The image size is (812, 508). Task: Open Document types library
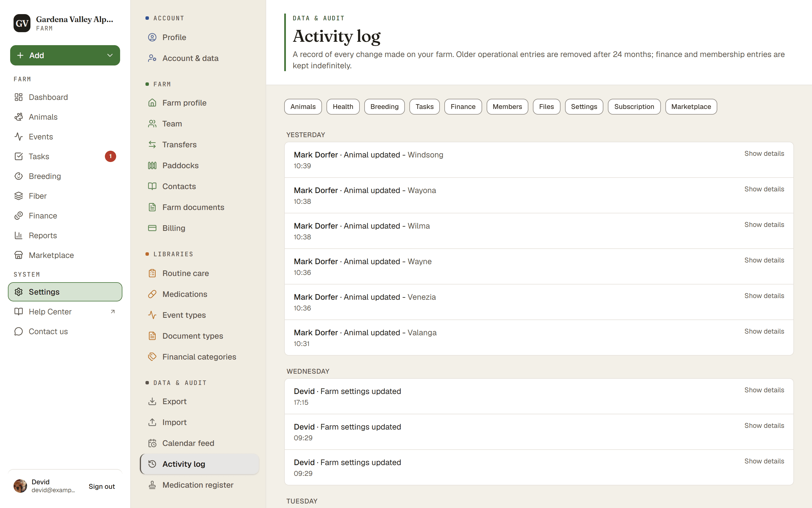(199, 336)
